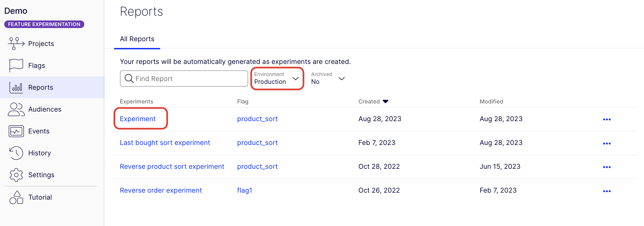Click the Events monitor icon
The height and width of the screenshot is (226, 644).
[16, 131]
